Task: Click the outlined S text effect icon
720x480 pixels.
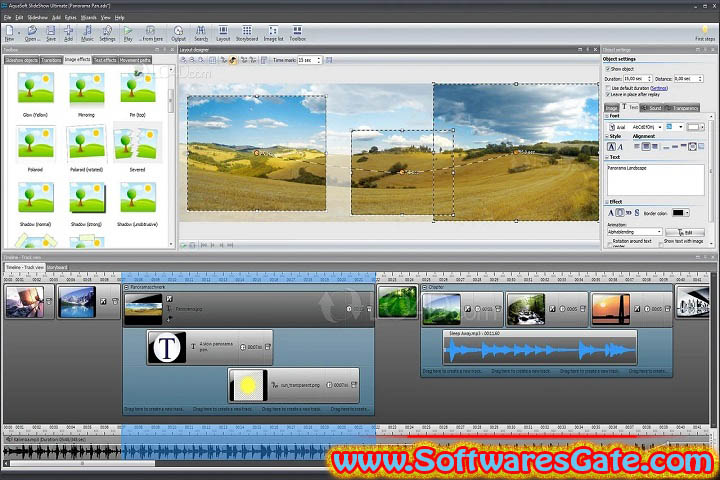Action: pyautogui.click(x=637, y=213)
